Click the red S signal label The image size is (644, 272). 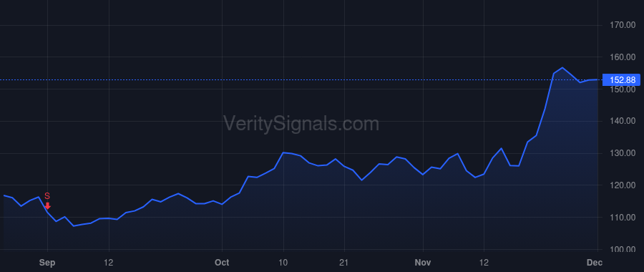pos(47,196)
